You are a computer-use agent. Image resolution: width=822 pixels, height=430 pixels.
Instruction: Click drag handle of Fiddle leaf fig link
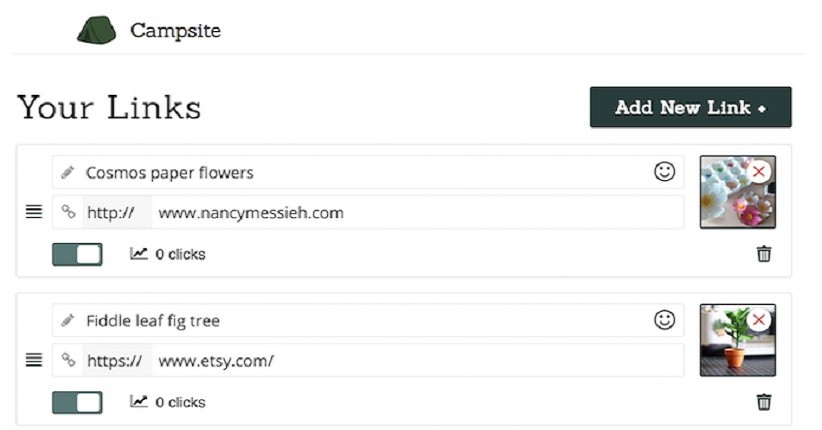pos(34,360)
